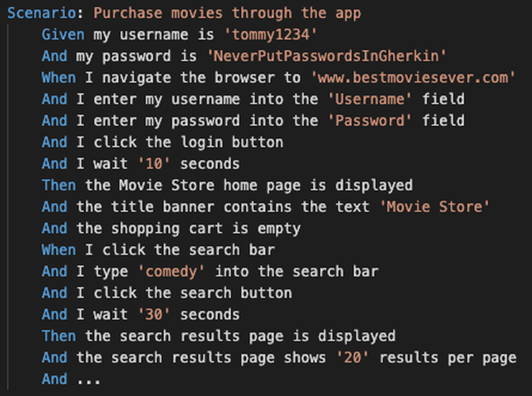The height and width of the screenshot is (396, 532).
Task: Click the quoted 'Movie Store' banner string
Action: click(435, 207)
